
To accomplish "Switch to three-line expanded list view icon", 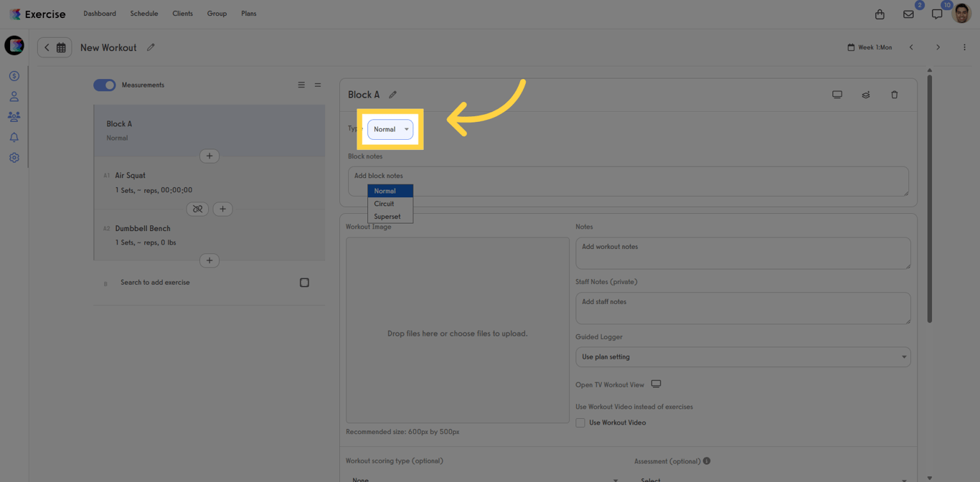I will [x=301, y=85].
